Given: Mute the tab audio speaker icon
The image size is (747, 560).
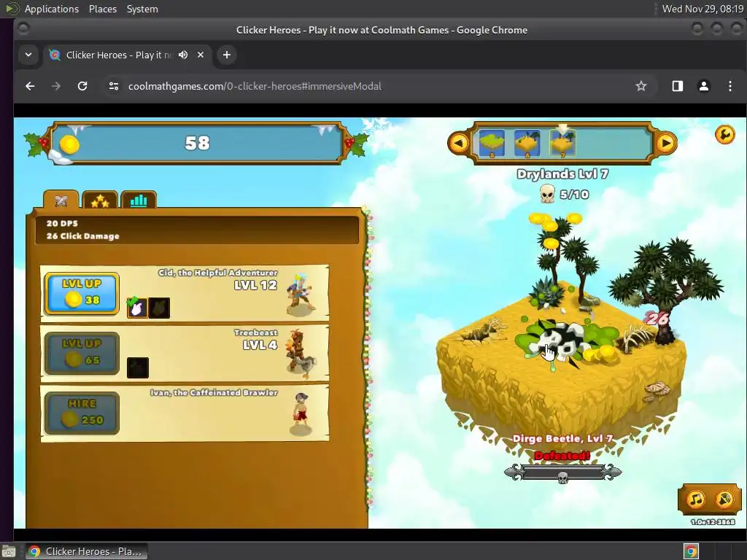Looking at the screenshot, I should tap(183, 55).
